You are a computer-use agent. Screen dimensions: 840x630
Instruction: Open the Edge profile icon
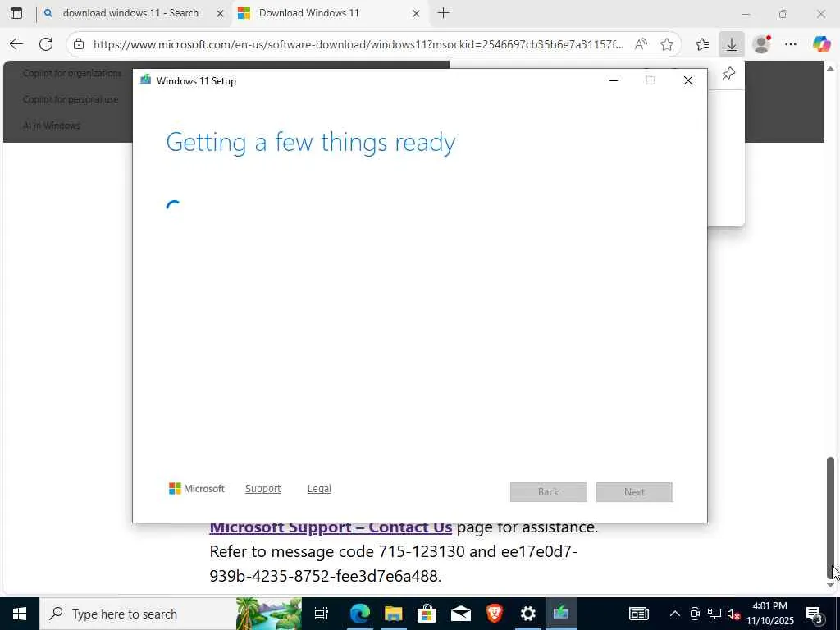pos(761,44)
